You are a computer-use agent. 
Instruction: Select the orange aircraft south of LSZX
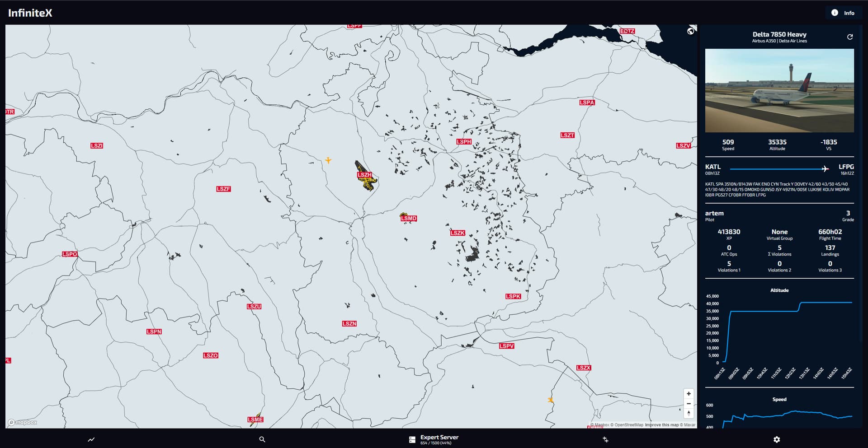pyautogui.click(x=550, y=400)
